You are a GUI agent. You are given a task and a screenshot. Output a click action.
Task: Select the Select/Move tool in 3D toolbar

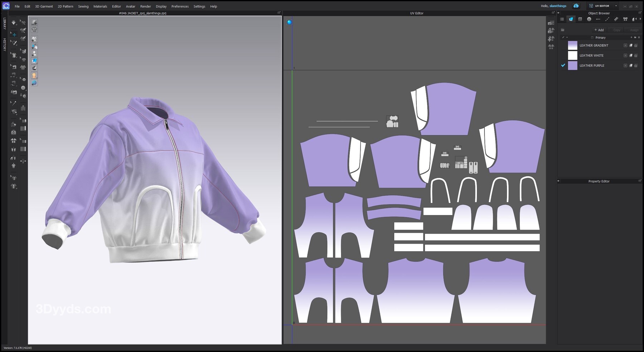point(14,34)
